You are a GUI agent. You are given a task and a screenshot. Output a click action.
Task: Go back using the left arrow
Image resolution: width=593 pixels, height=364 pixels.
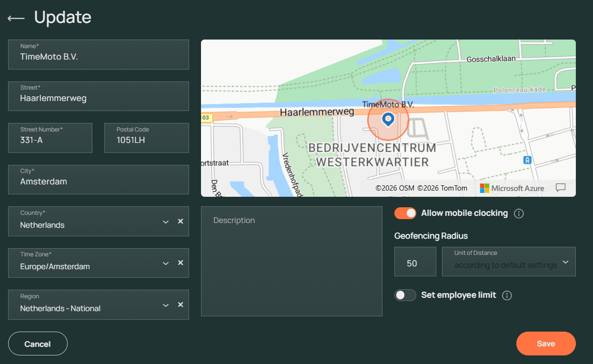point(16,18)
